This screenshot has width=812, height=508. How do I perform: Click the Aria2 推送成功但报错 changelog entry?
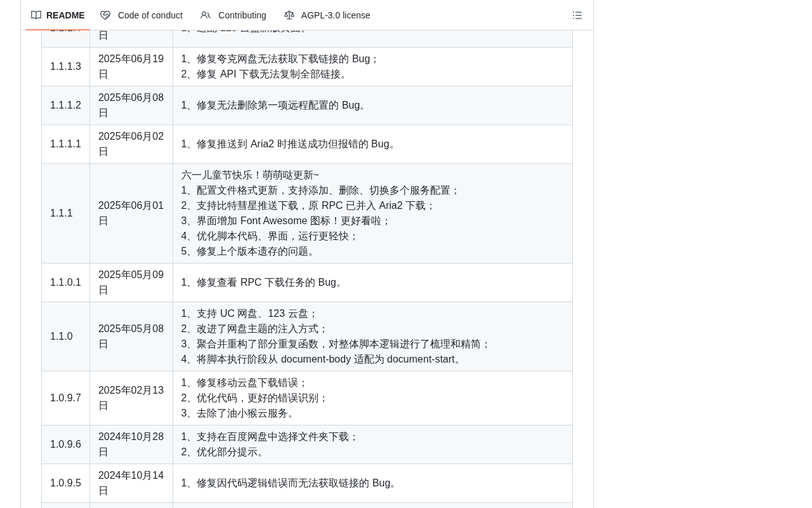point(290,144)
